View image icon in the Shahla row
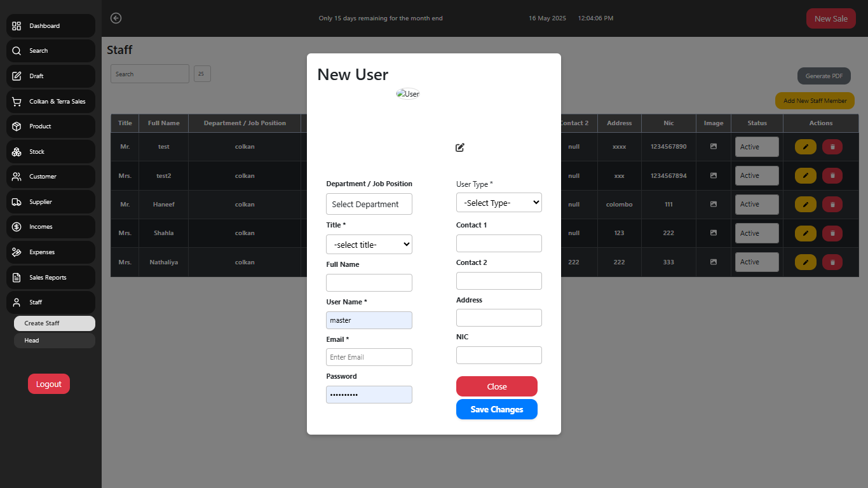Viewport: 868px width, 488px height. pyautogui.click(x=714, y=233)
